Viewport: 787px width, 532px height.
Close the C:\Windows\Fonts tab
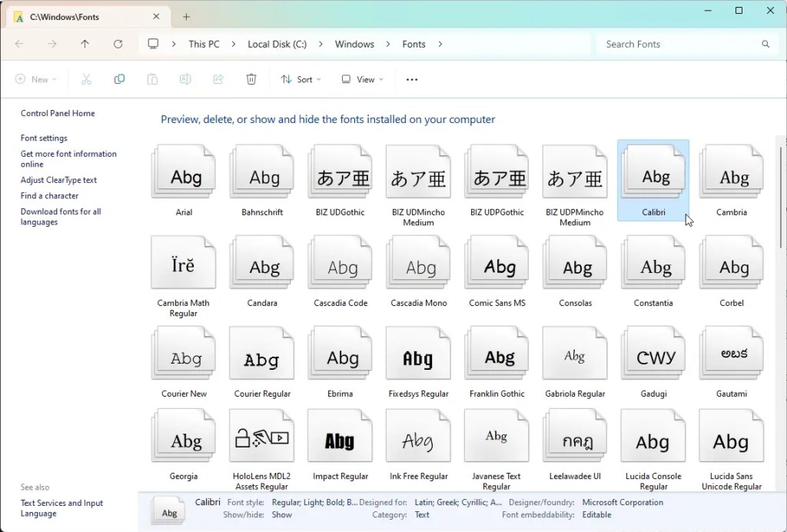click(x=156, y=17)
